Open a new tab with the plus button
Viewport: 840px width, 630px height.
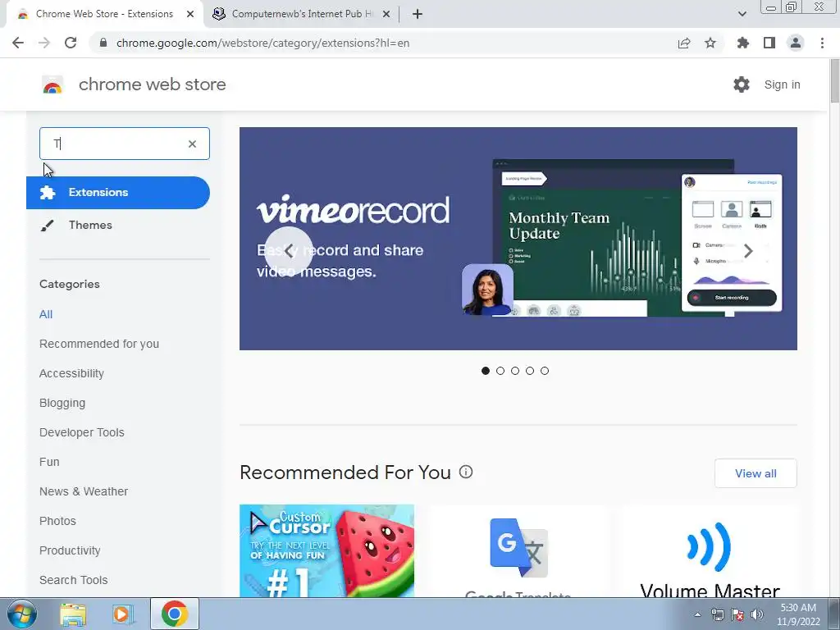click(418, 14)
